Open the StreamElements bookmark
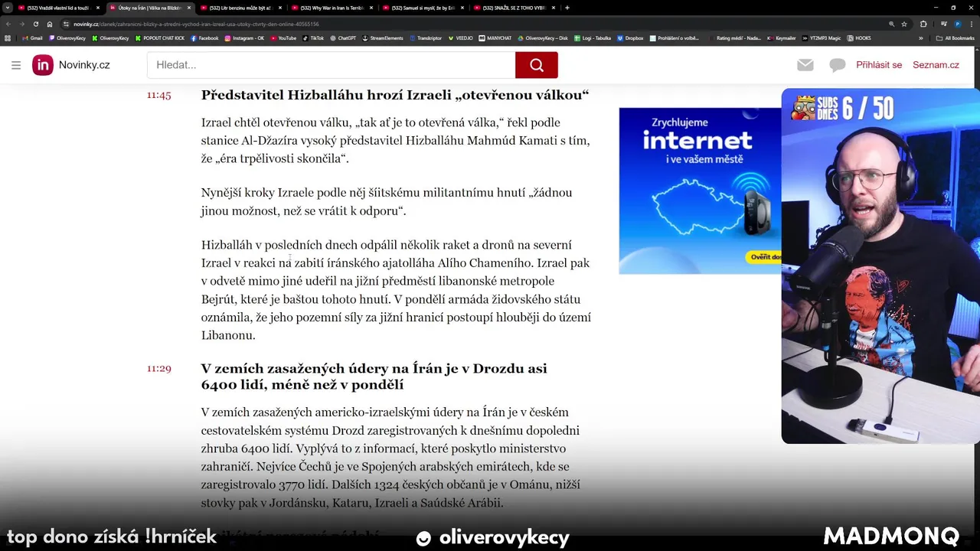Image resolution: width=980 pixels, height=551 pixels. [383, 37]
